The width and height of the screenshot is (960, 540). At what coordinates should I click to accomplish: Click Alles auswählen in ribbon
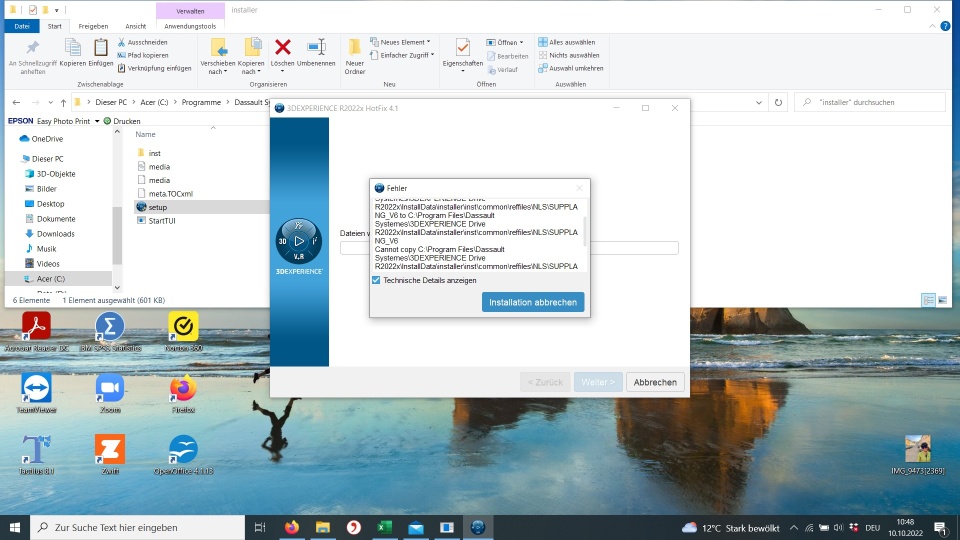[566, 42]
